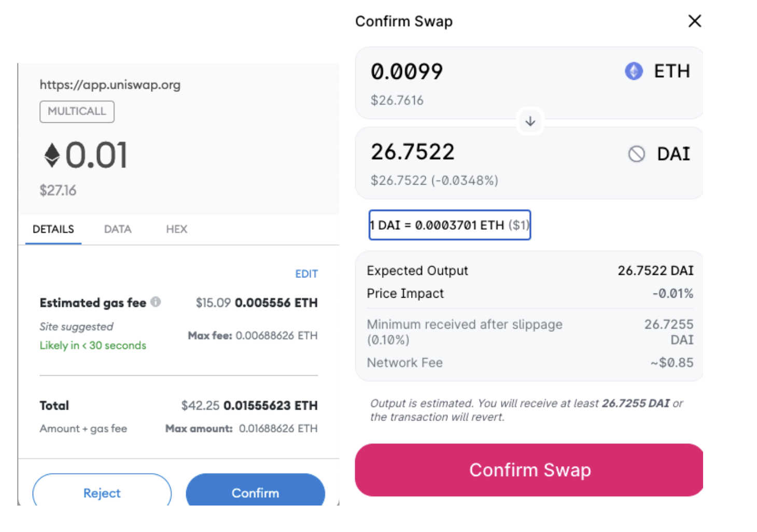757x532 pixels.
Task: Click the MULTICALL badge
Action: click(77, 111)
